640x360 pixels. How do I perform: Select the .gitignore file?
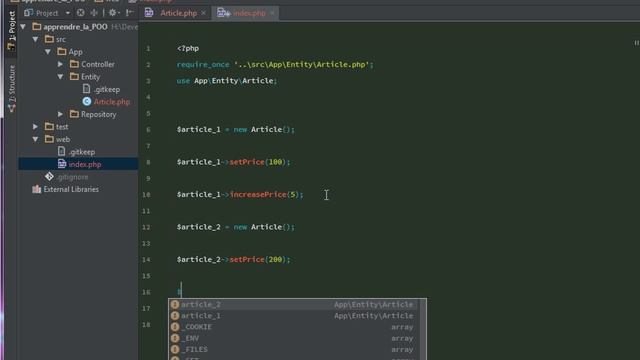72,177
